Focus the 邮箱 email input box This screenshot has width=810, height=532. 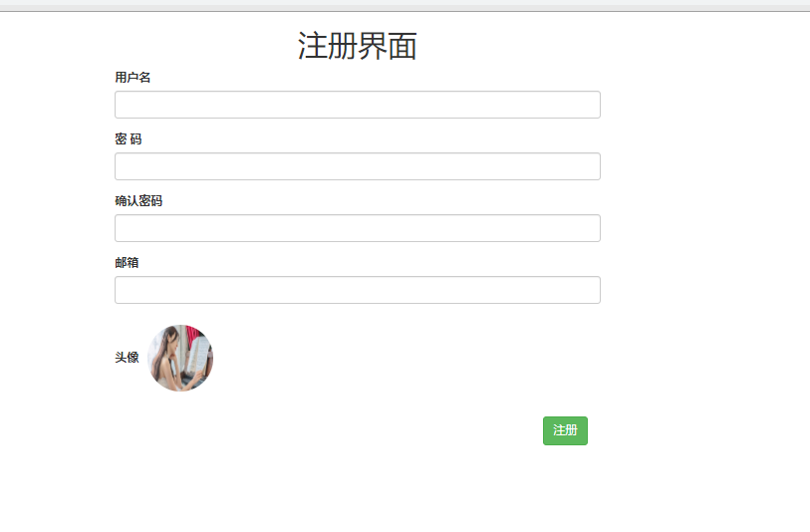tap(357, 290)
